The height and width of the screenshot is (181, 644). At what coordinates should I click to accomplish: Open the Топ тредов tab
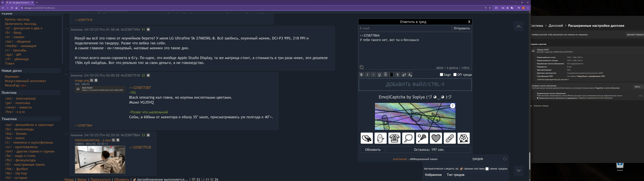[455, 175]
